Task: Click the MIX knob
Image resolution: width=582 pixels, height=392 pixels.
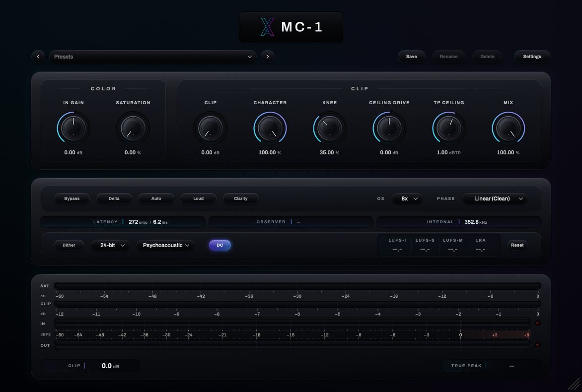Action: pyautogui.click(x=509, y=129)
